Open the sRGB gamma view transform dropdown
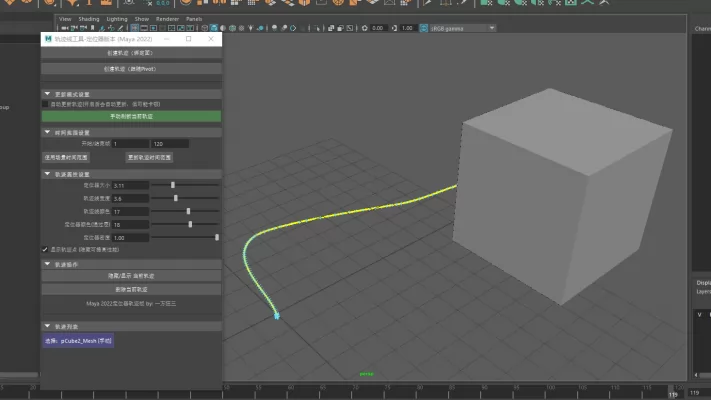This screenshot has width=711, height=400. tap(462, 28)
